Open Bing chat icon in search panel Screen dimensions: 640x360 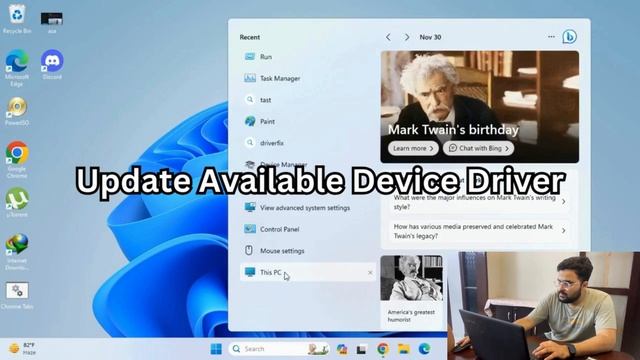(x=569, y=37)
